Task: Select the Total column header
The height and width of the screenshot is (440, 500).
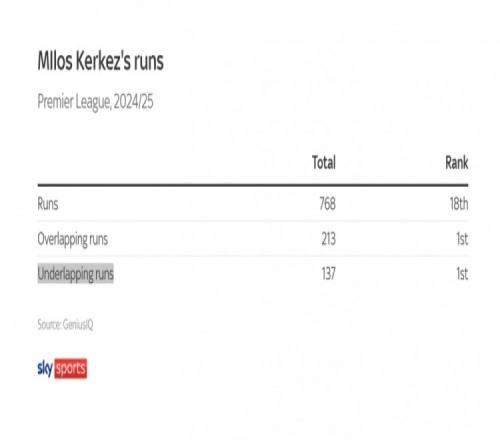Action: point(324,163)
